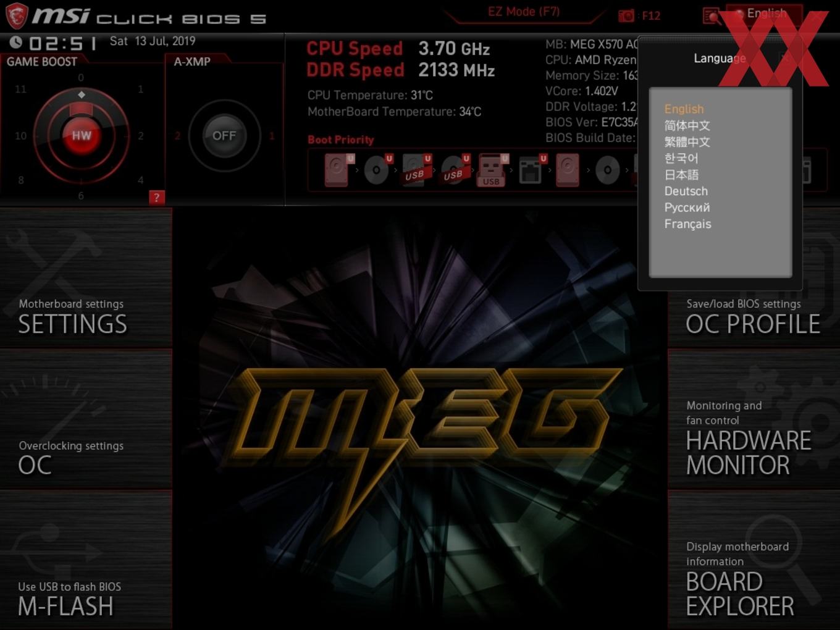Click the F12 screenshot camera icon
The height and width of the screenshot is (630, 840).
click(x=626, y=16)
